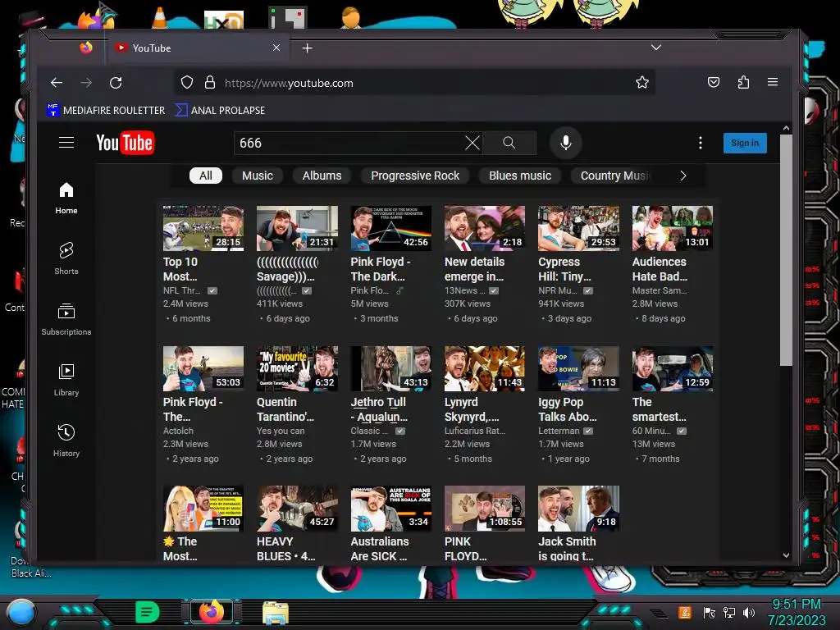Open Pink Floyd - The Dark... title link

tap(381, 269)
